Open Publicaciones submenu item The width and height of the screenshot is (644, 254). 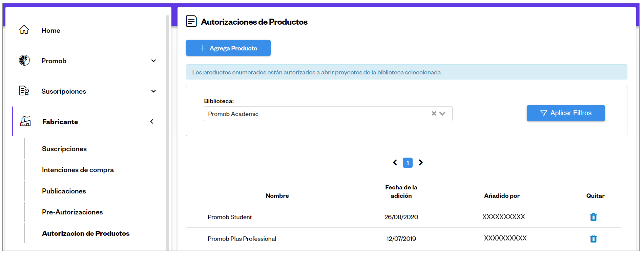(64, 191)
